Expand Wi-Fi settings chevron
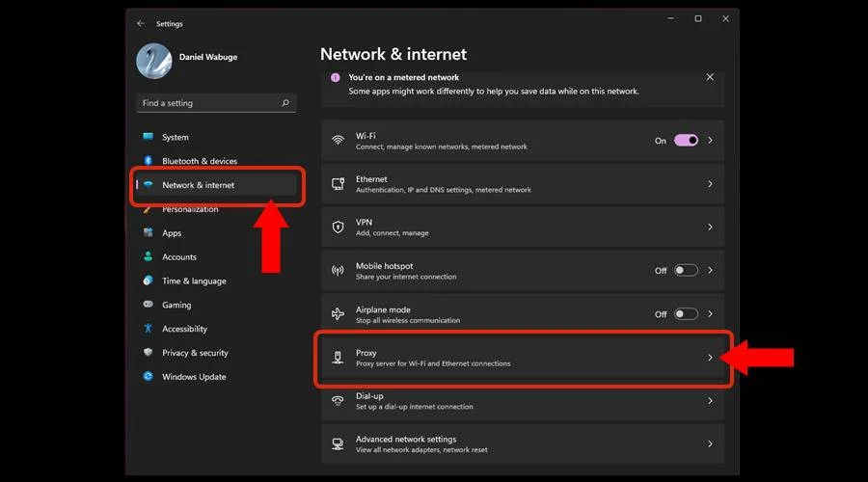868x482 pixels. pos(710,140)
